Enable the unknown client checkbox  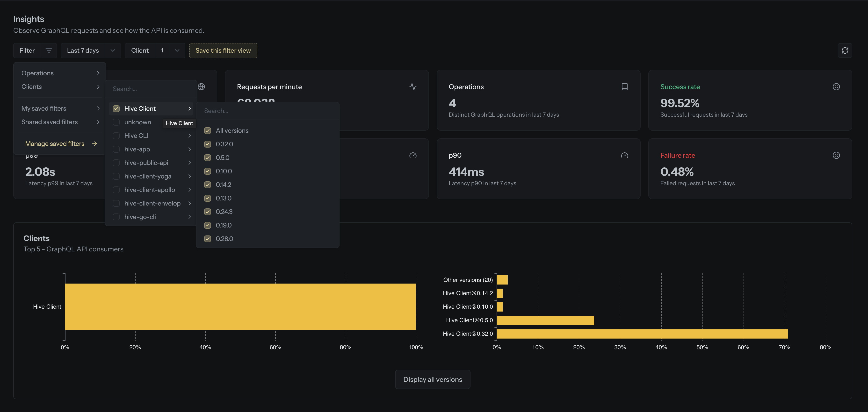click(x=116, y=122)
